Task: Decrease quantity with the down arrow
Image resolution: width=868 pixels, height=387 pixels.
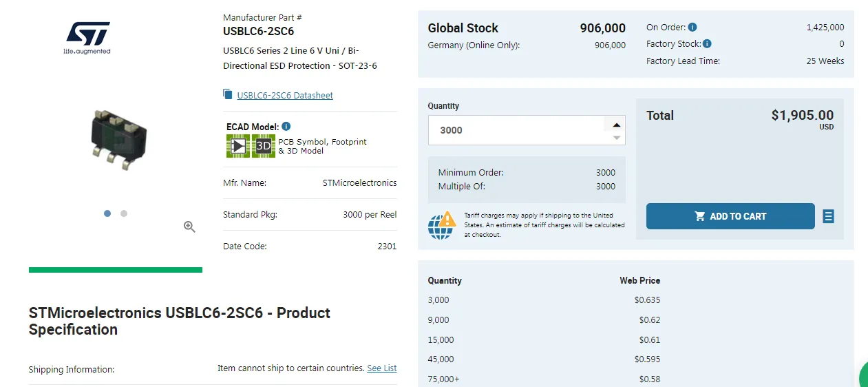Action: [617, 138]
